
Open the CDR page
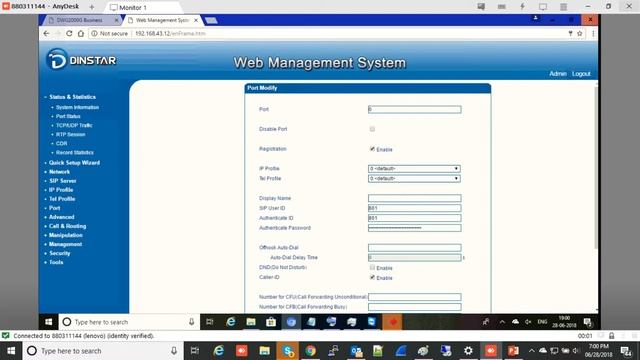point(62,143)
